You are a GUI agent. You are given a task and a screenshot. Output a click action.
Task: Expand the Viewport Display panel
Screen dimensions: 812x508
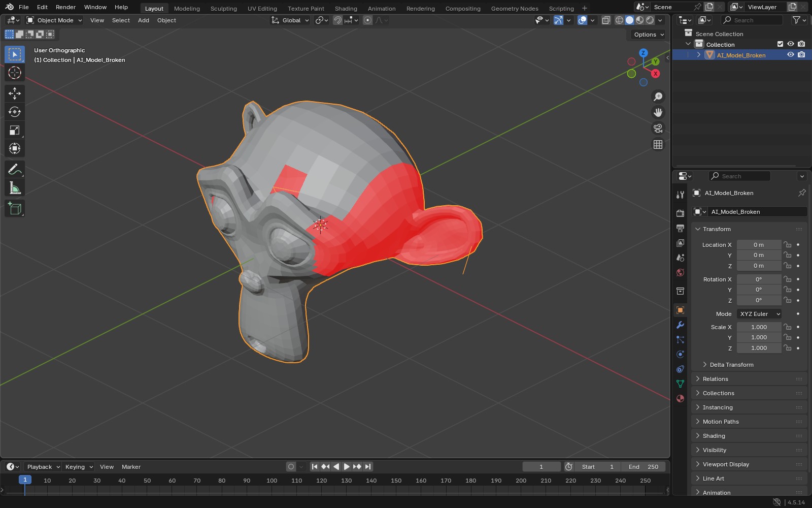click(726, 464)
